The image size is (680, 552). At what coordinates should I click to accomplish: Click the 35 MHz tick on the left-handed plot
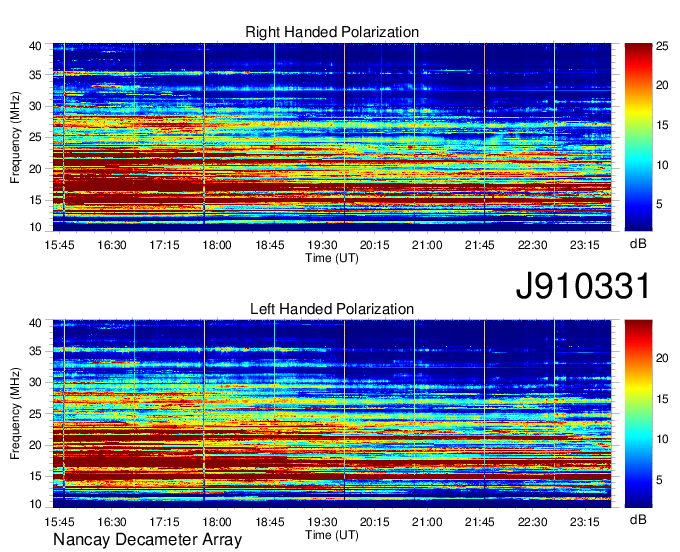36,351
